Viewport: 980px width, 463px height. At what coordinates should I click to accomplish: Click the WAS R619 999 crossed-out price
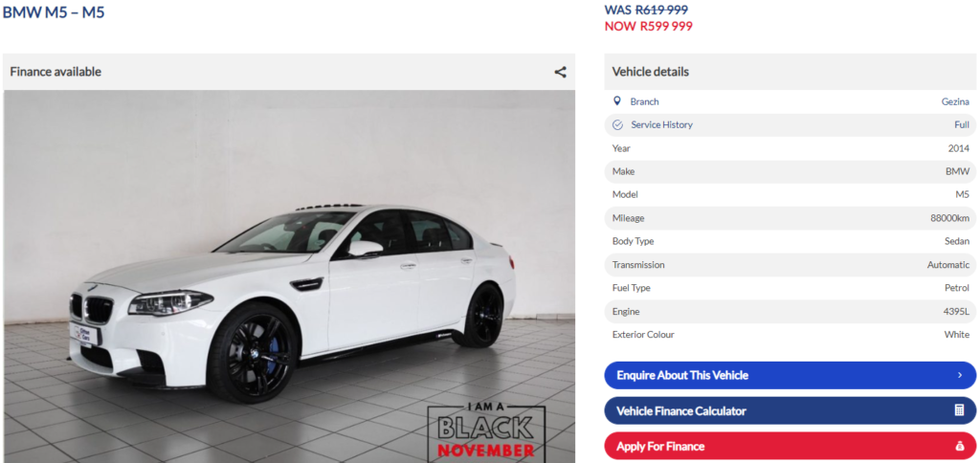click(646, 10)
